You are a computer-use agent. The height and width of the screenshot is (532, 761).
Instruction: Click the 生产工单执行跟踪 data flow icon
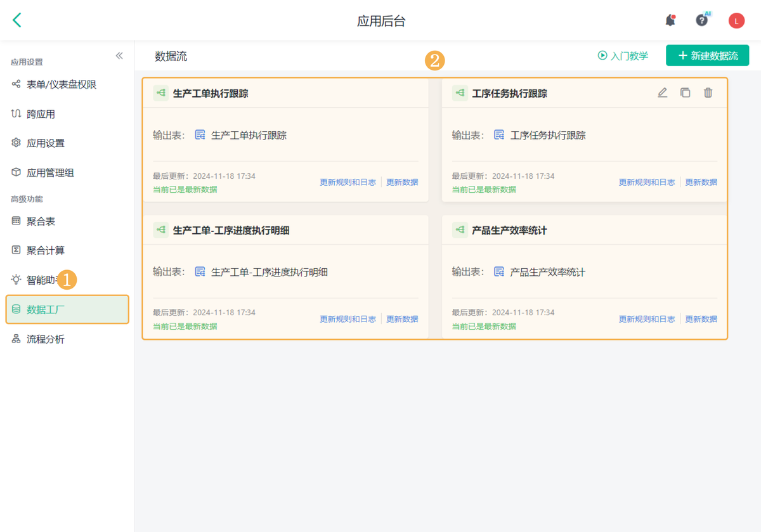161,93
